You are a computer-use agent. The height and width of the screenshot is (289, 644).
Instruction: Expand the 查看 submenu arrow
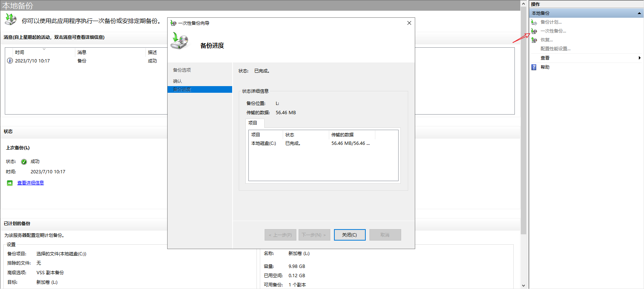(639, 58)
